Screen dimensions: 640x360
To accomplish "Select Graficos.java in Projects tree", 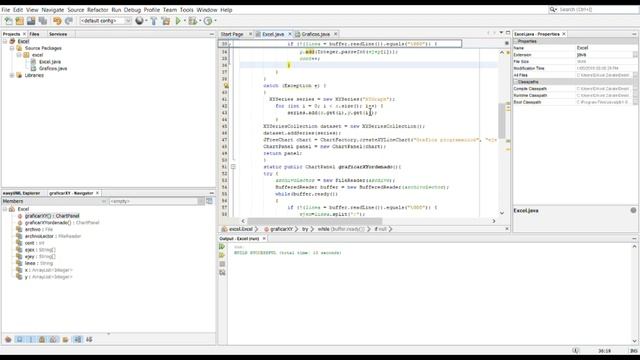I will (x=53, y=69).
